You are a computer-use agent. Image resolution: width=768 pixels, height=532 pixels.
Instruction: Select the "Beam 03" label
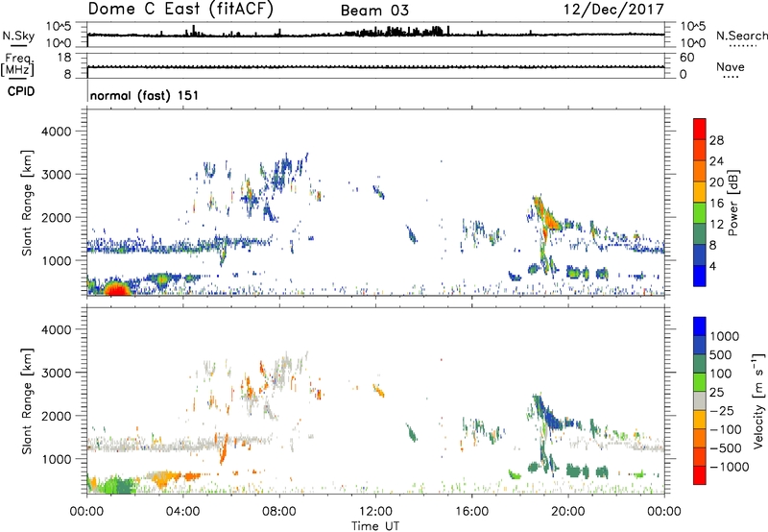click(374, 11)
